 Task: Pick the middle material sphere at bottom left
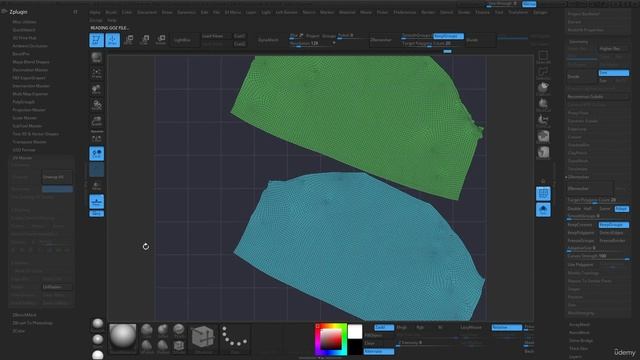pyautogui.click(x=98, y=340)
